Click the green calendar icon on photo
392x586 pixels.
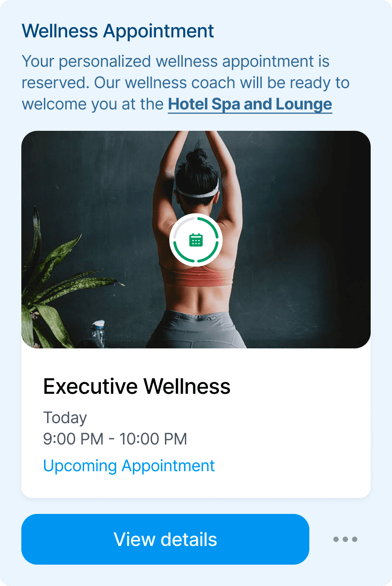pos(196,240)
